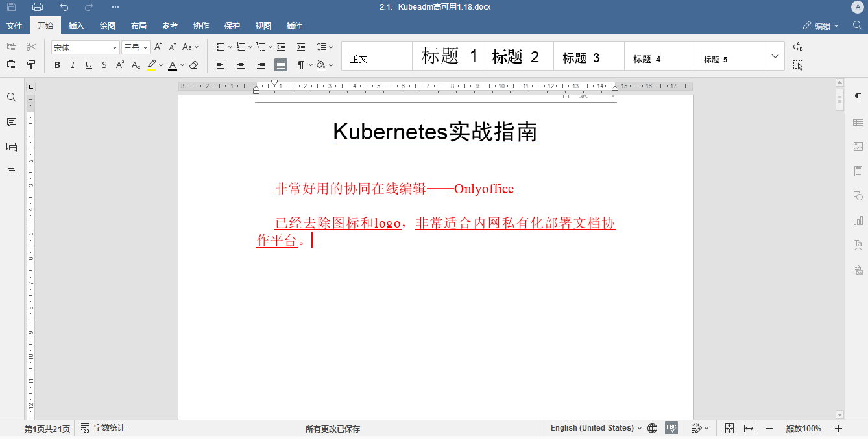This screenshot has width=868, height=439.
Task: Click the select-all dotted rectangle icon
Action: coord(798,65)
